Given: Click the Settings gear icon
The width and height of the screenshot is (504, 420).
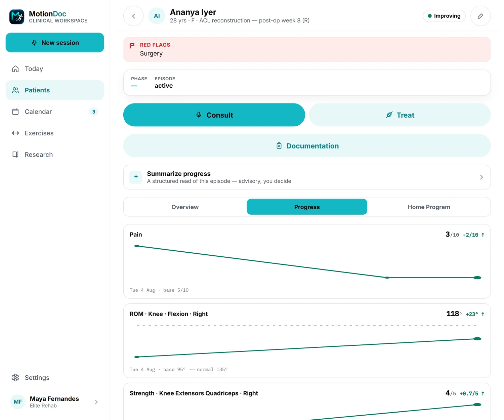Looking at the screenshot, I should click(x=15, y=378).
